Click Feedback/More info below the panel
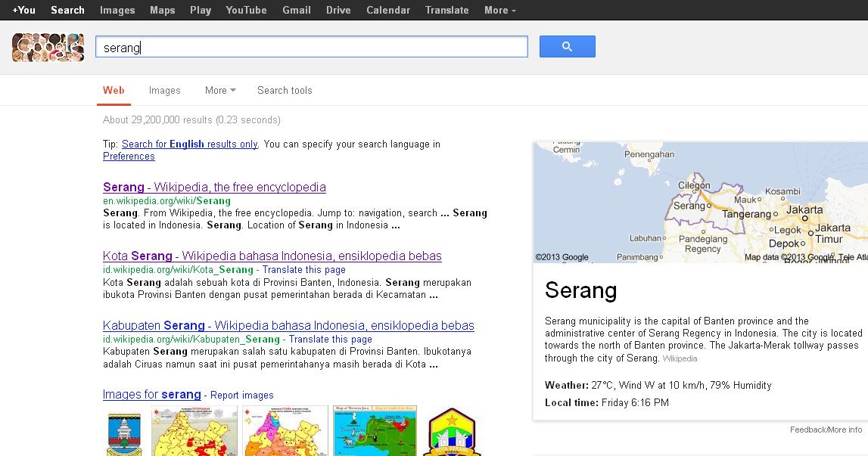Viewport: 868px width, 456px height. (826, 430)
